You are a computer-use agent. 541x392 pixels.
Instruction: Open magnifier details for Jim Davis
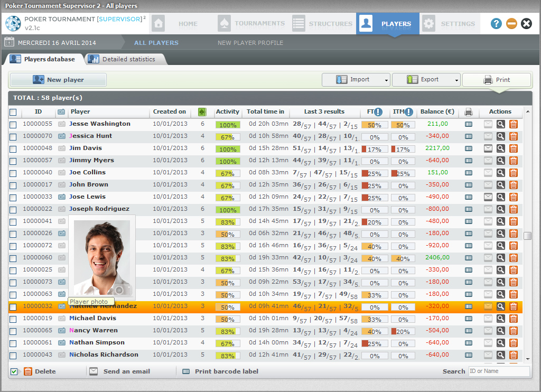point(500,148)
